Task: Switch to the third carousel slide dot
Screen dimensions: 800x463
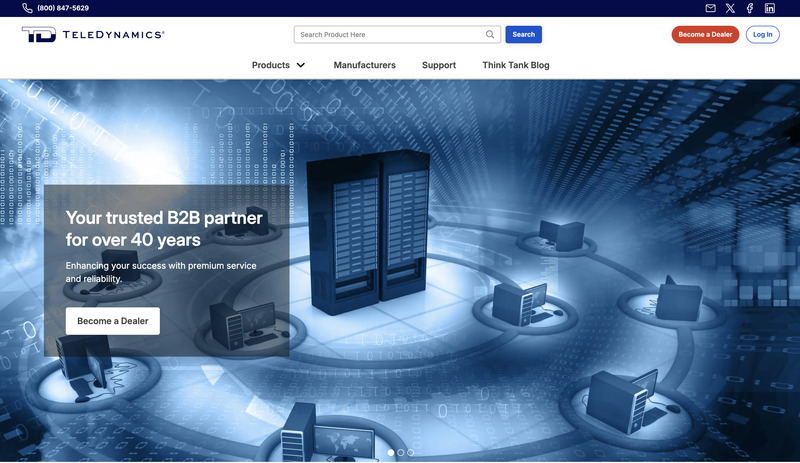Action: (410, 452)
